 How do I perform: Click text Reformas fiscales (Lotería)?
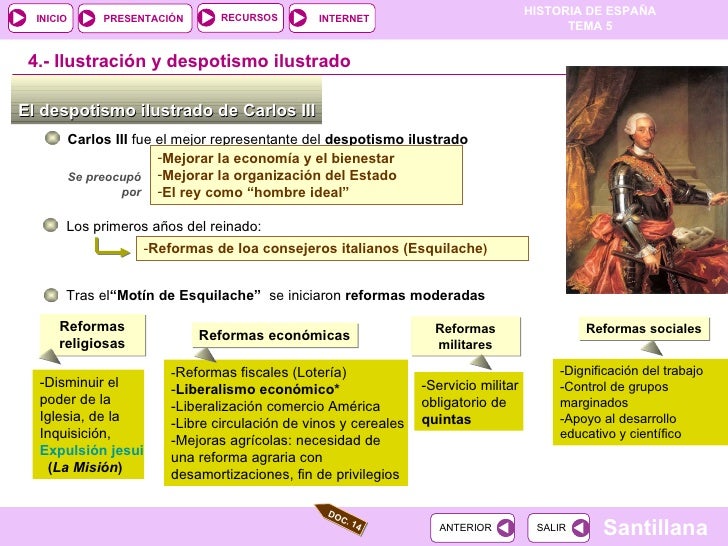(x=259, y=372)
